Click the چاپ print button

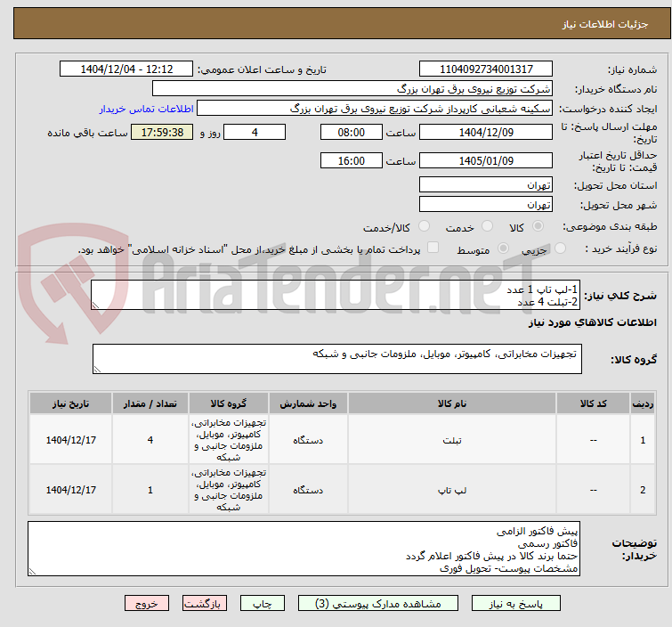(263, 604)
